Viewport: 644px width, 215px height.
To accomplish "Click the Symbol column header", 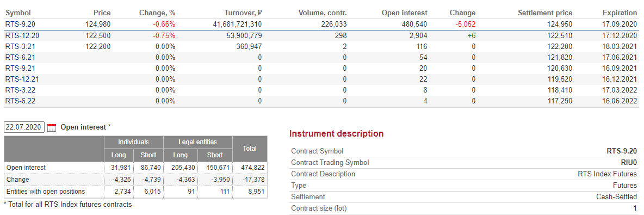I will 18,13.
